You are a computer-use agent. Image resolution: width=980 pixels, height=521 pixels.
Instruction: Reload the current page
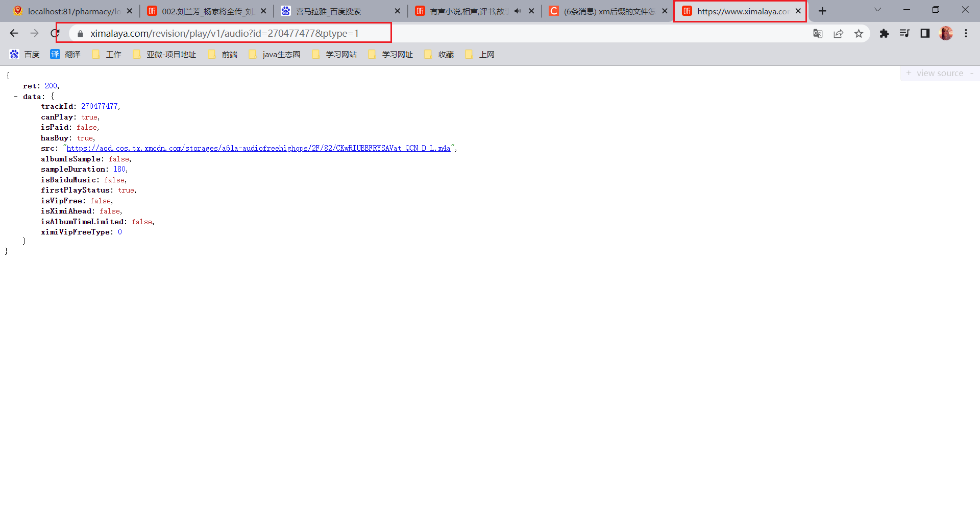[x=54, y=33]
